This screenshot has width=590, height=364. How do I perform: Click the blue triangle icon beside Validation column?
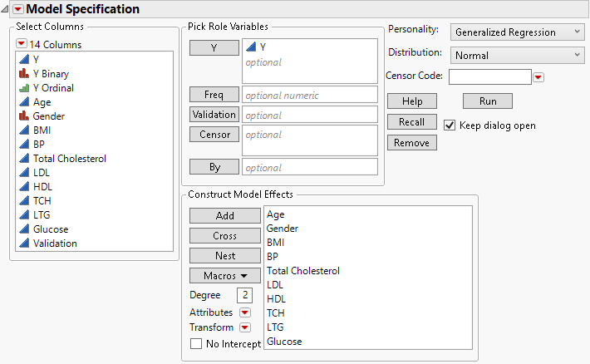click(x=23, y=243)
